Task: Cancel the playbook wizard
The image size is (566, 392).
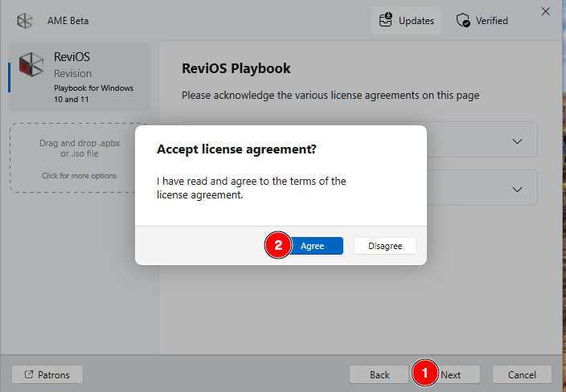Action: coord(522,374)
